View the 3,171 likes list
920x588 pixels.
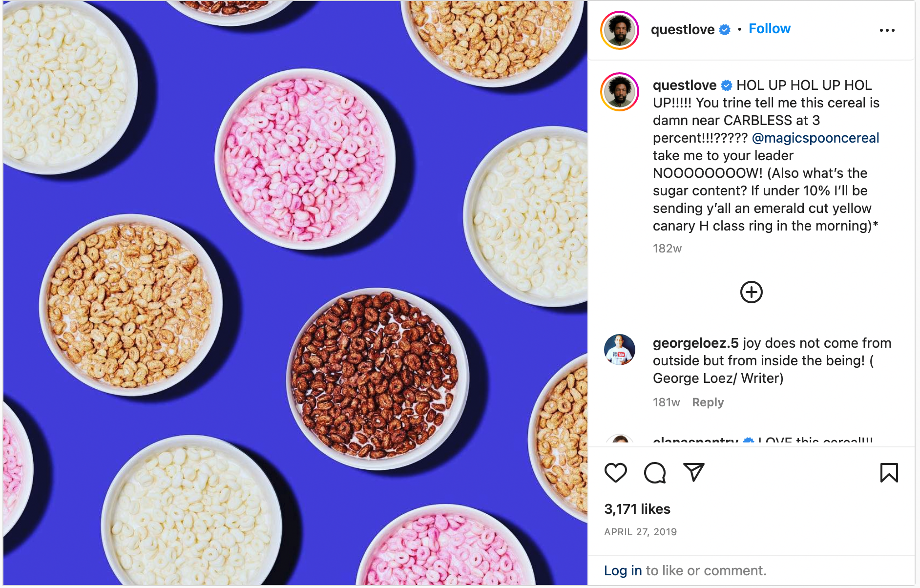click(637, 509)
